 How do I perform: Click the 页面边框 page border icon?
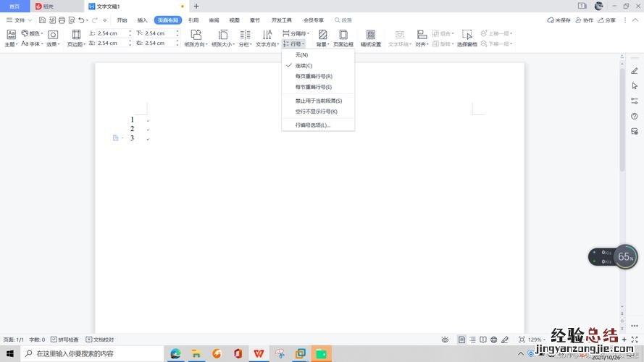tap(343, 35)
